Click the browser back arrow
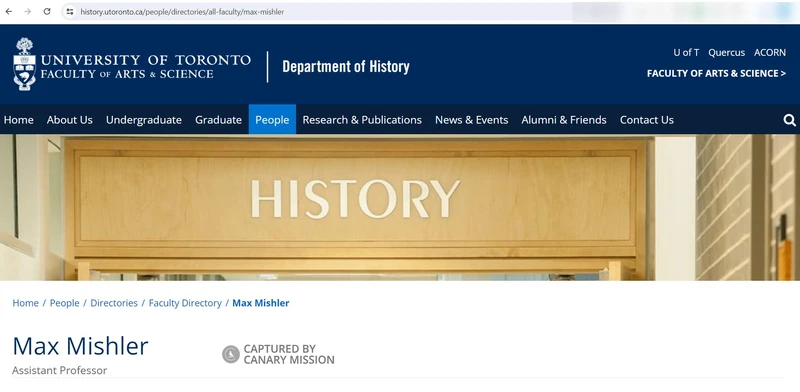The image size is (800, 392). pos(9,11)
